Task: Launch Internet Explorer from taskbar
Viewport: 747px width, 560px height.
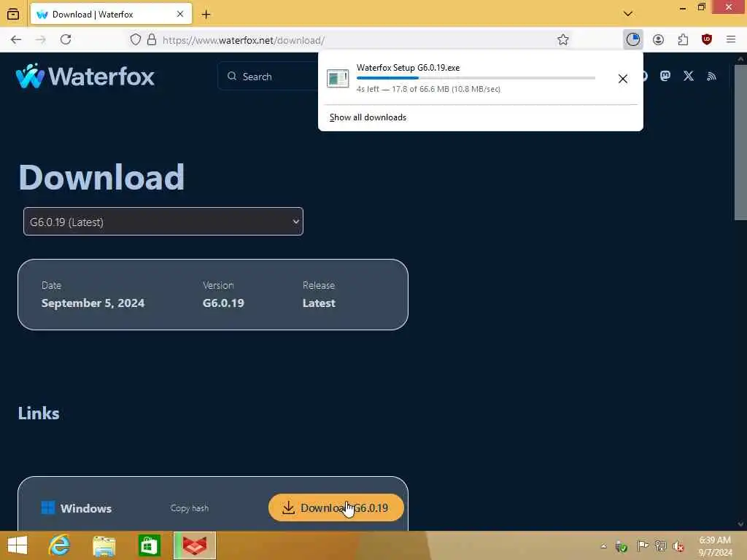Action: coord(59,545)
